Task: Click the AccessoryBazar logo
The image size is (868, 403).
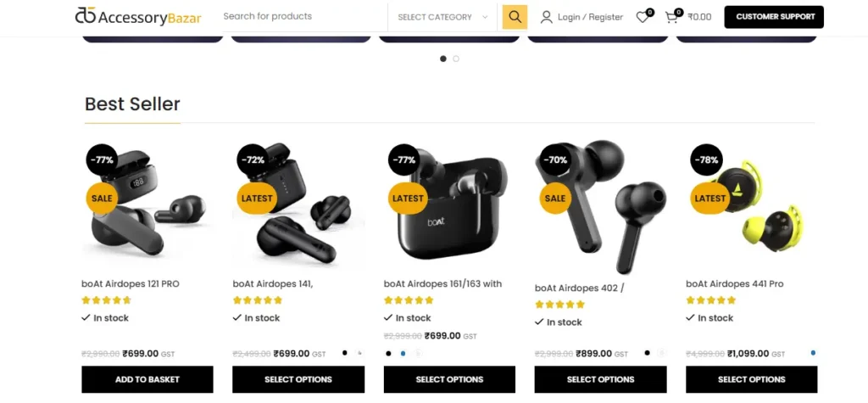Action: (138, 17)
